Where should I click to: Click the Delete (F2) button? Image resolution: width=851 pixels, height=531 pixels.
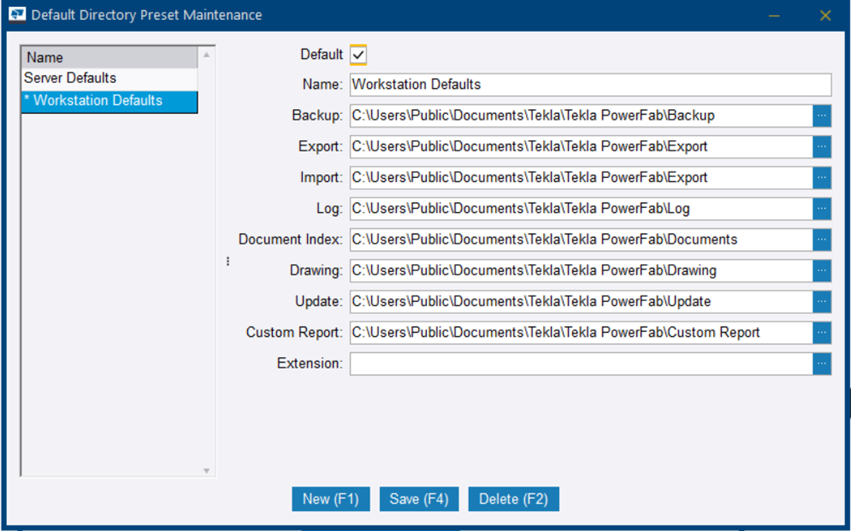coord(513,499)
